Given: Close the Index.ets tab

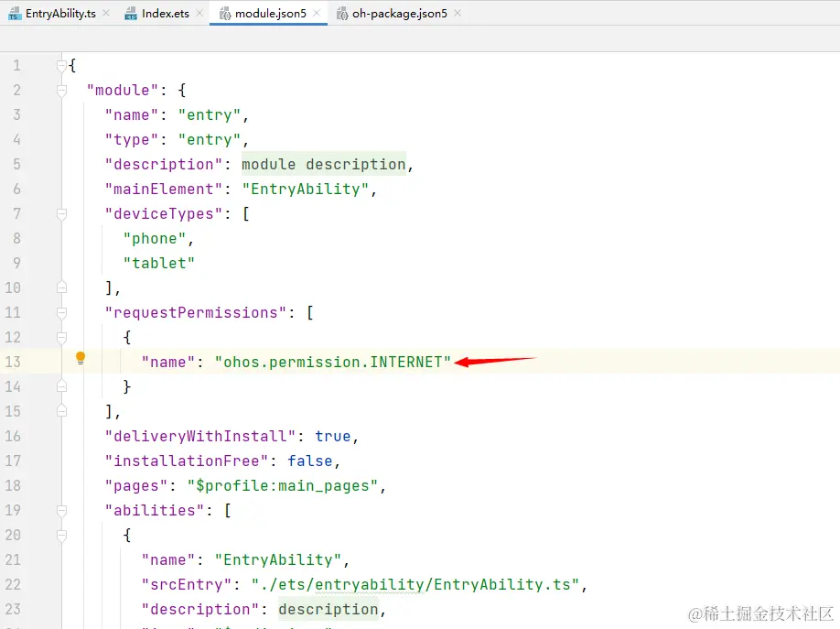Looking at the screenshot, I should pos(199,13).
